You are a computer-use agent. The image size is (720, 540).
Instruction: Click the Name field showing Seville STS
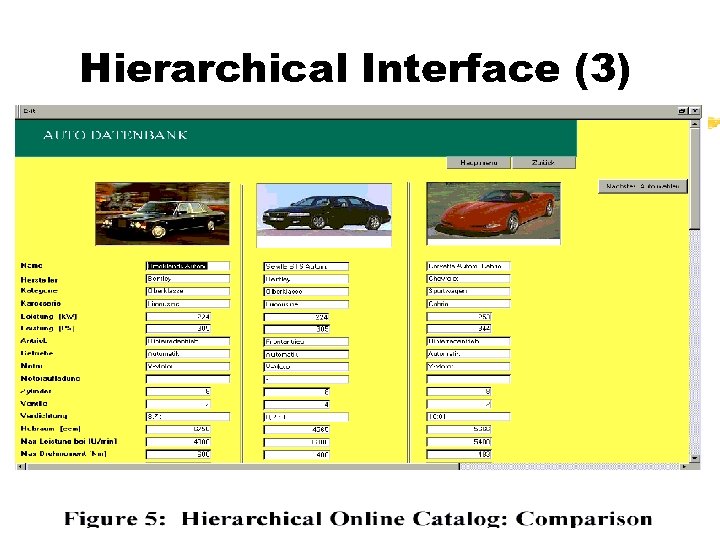pos(306,266)
